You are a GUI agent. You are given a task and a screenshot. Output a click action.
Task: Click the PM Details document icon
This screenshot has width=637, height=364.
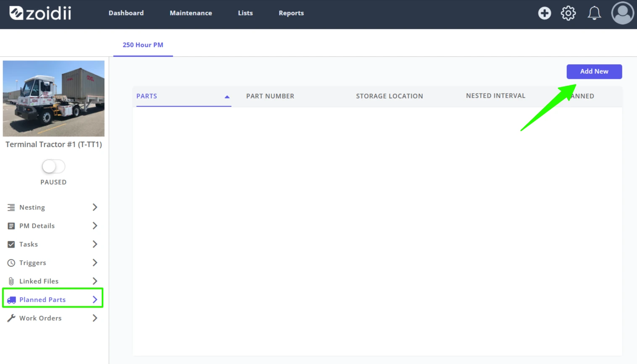pyautogui.click(x=11, y=226)
